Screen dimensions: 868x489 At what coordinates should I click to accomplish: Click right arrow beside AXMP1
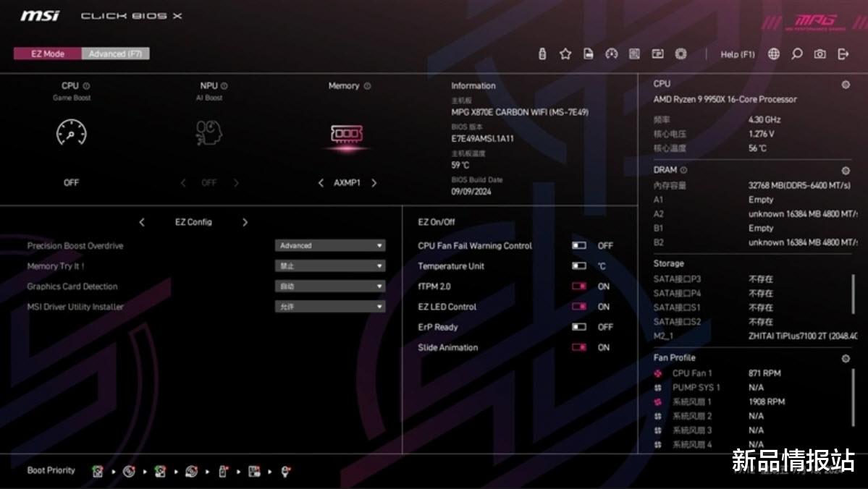[374, 183]
